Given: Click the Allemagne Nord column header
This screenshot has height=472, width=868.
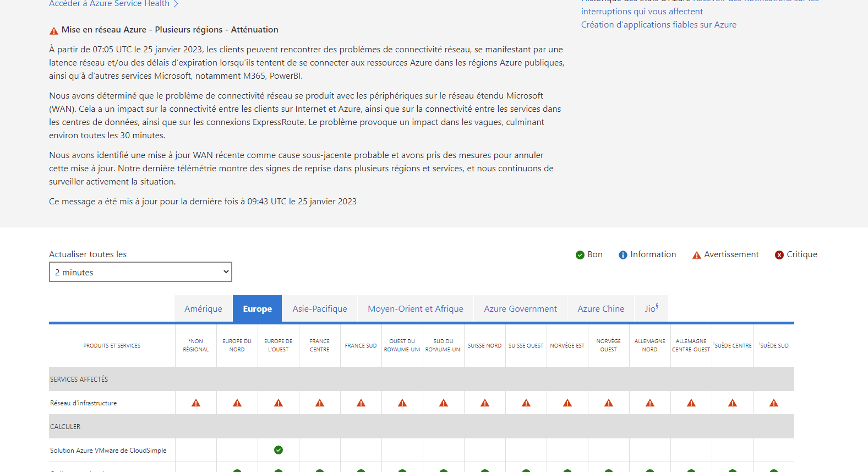Looking at the screenshot, I should [x=650, y=345].
